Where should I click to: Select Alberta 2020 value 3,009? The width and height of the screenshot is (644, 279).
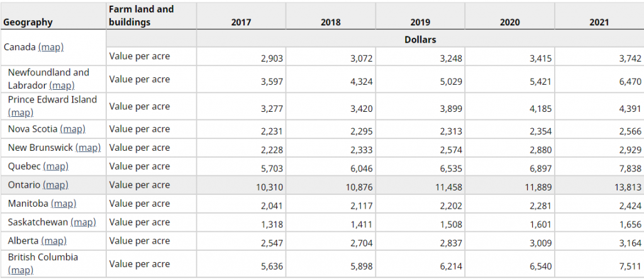(540, 243)
